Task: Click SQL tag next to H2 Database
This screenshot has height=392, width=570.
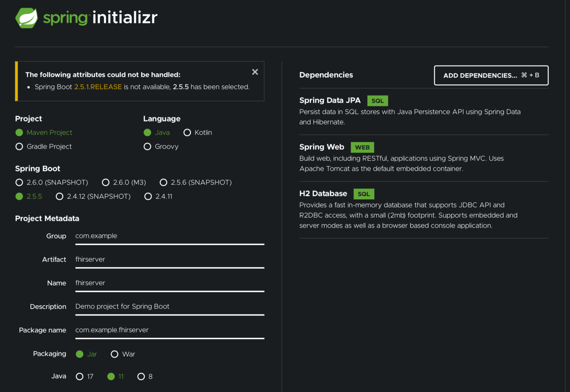Action: [364, 194]
